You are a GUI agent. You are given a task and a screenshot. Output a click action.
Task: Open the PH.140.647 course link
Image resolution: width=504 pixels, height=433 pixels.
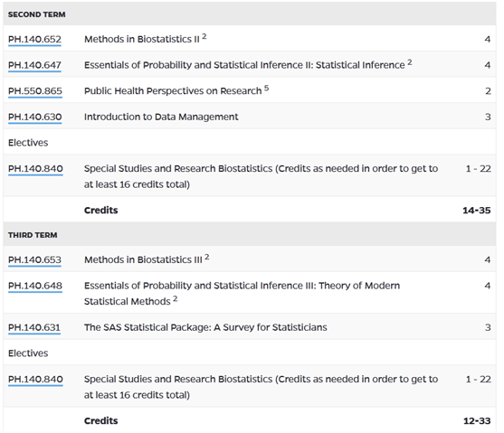point(34,65)
